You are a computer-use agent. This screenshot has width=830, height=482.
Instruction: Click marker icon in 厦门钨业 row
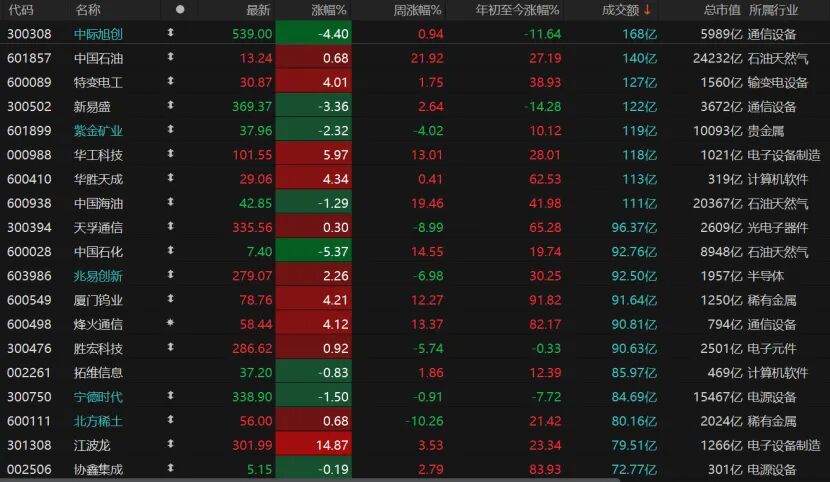(x=170, y=299)
